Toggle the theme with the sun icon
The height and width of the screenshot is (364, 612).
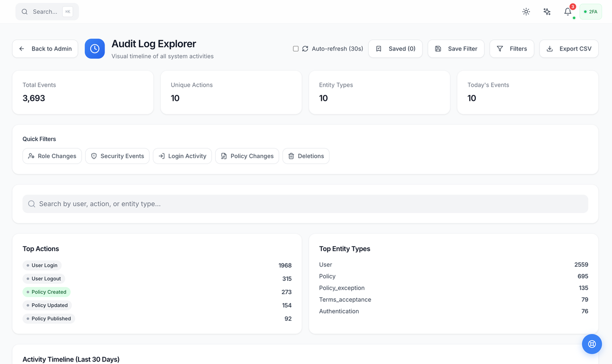pos(526,11)
